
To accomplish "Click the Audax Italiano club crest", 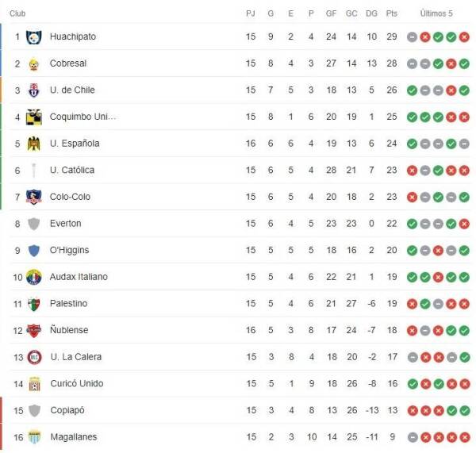I will click(x=33, y=277).
